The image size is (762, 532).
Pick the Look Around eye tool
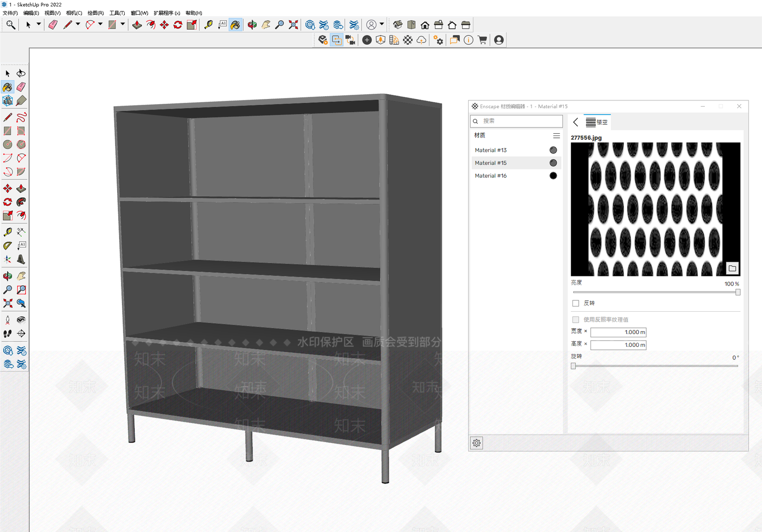coord(21,320)
